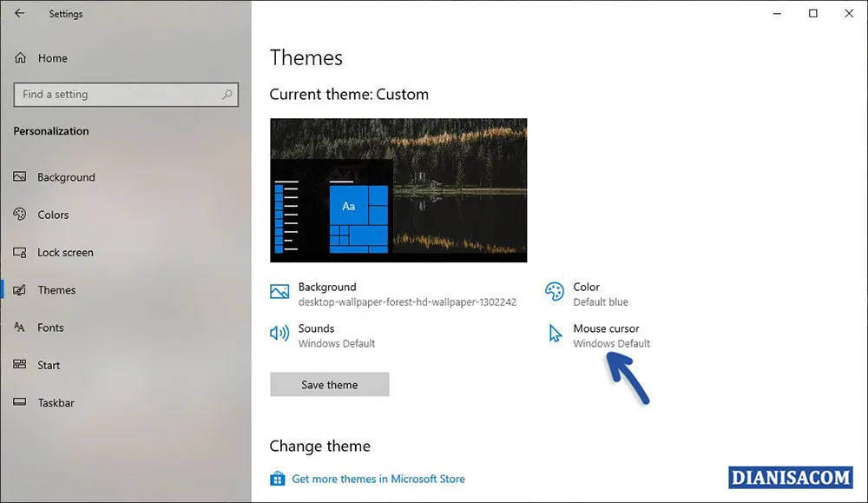Click the current theme preview thumbnail
868x503 pixels.
[x=398, y=189]
